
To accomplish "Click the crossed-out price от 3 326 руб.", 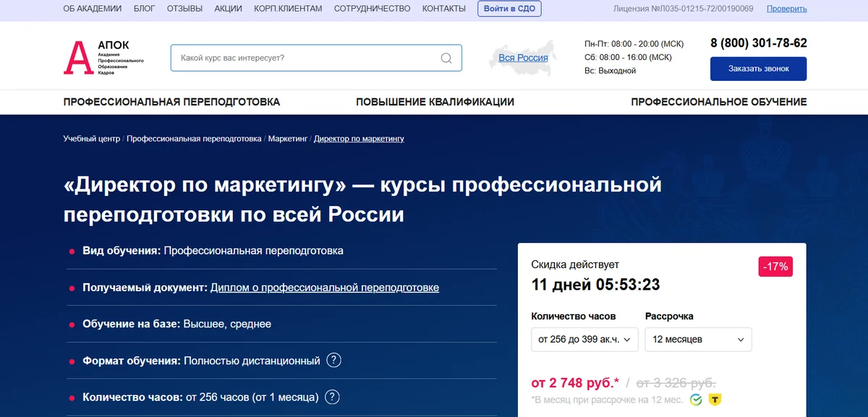I will point(676,382).
